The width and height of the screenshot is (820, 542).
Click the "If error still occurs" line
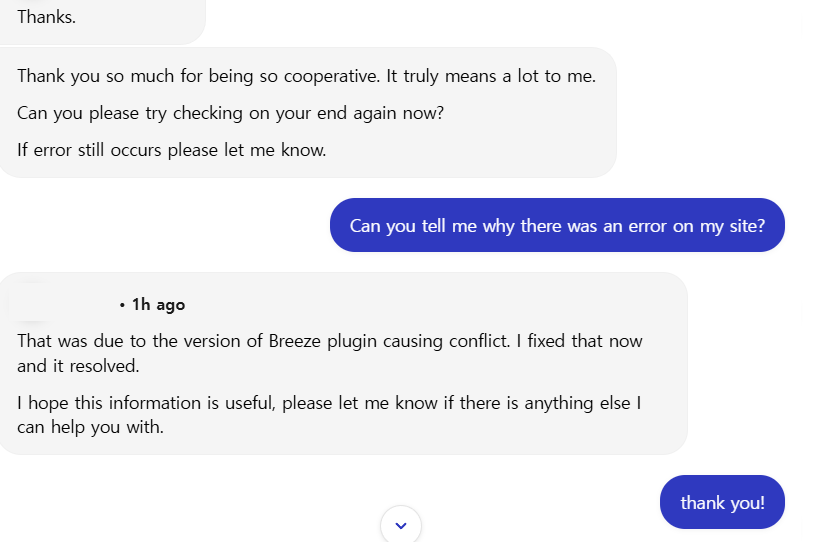171,150
